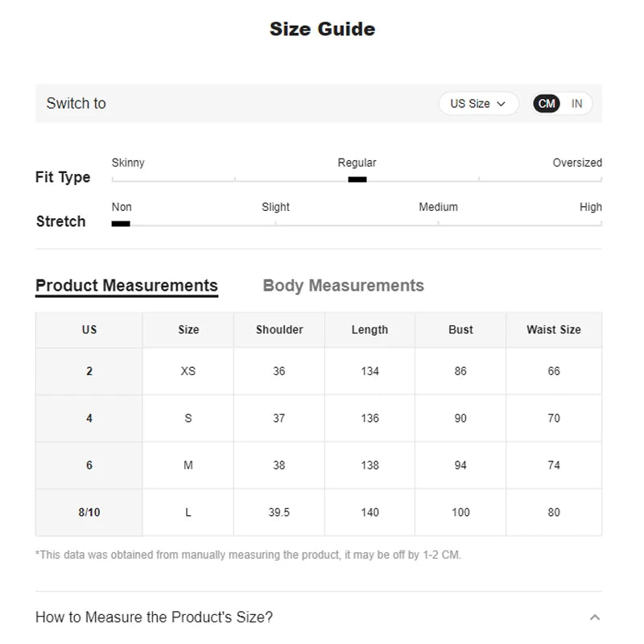The image size is (644, 644).
Task: Select the US 4 row header
Action: (89, 418)
